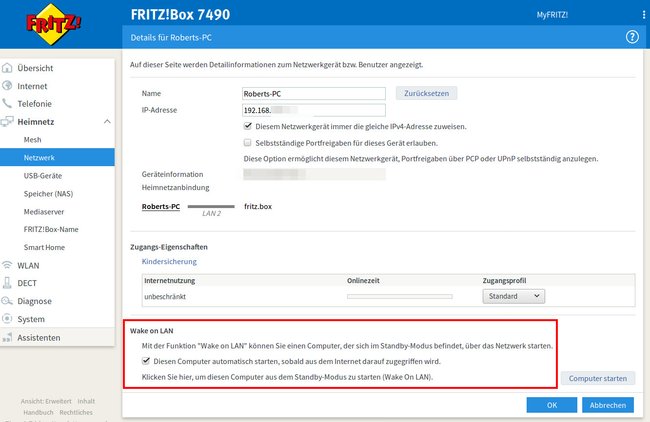Open the Rechtliches footer link
Viewport: 650px width, 422px height.
[76, 412]
